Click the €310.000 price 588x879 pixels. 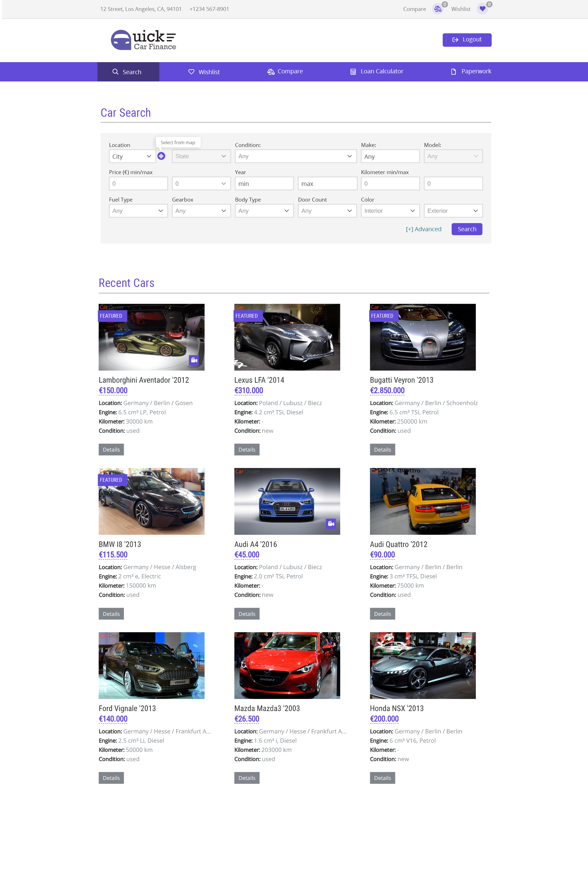(249, 391)
